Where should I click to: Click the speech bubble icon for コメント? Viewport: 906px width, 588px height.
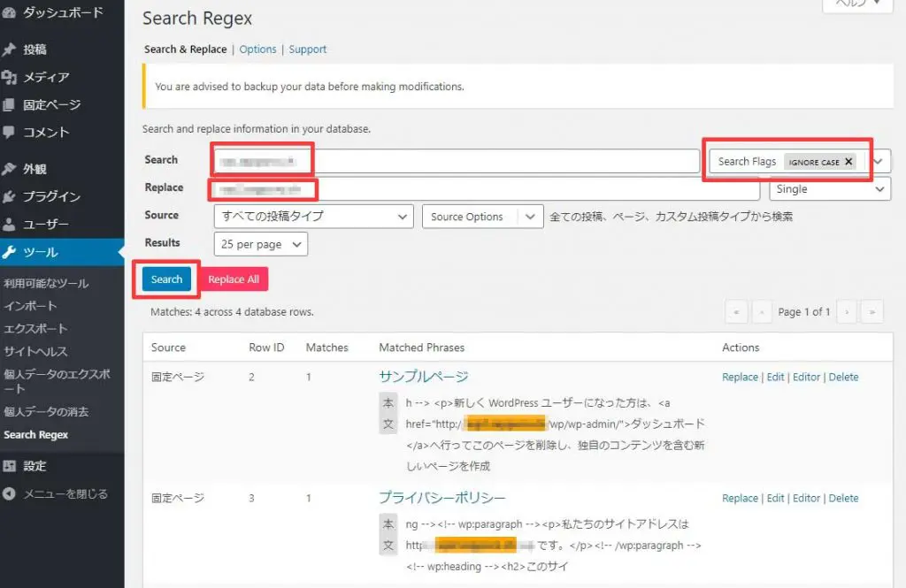[9, 133]
